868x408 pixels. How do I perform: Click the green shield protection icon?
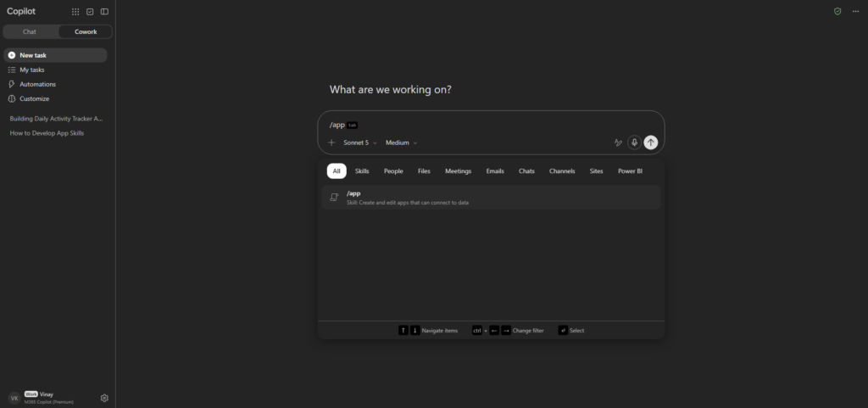click(837, 12)
